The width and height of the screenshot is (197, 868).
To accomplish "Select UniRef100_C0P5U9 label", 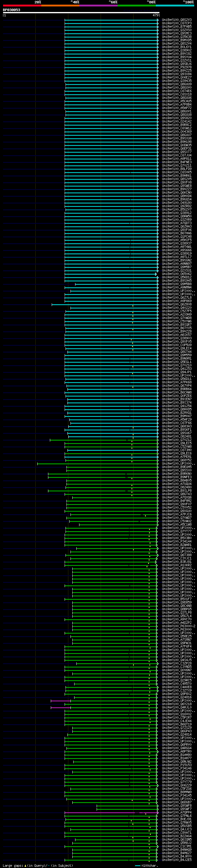I will 177,345.
